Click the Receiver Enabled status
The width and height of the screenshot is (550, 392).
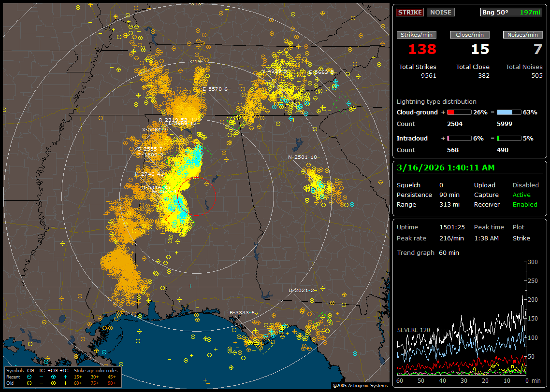pos(524,205)
